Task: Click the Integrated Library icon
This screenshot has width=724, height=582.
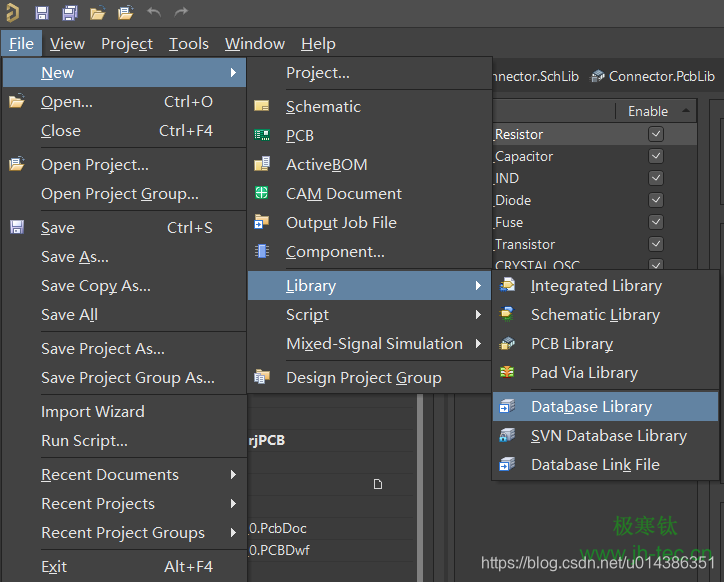Action: click(508, 285)
